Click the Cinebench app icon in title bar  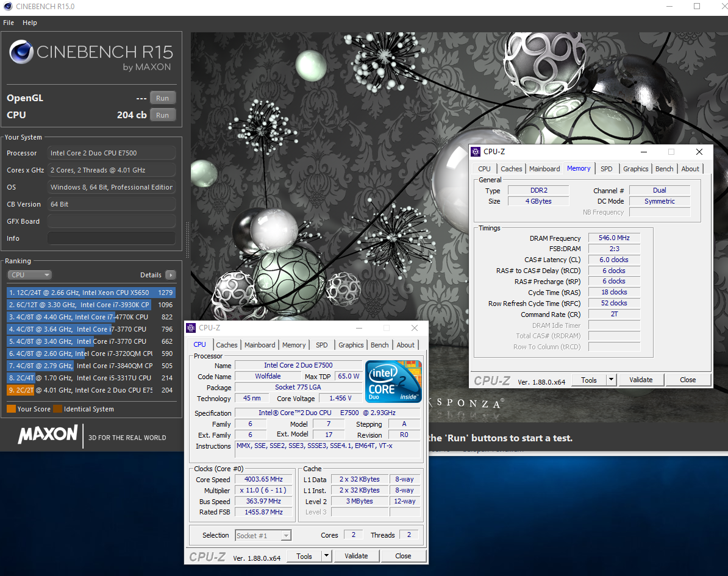point(8,7)
